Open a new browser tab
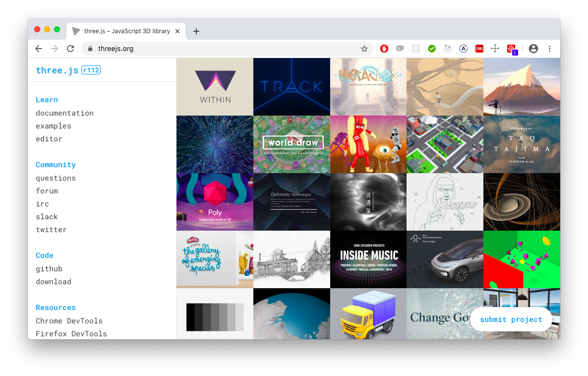The width and height of the screenshot is (588, 376). (x=196, y=31)
